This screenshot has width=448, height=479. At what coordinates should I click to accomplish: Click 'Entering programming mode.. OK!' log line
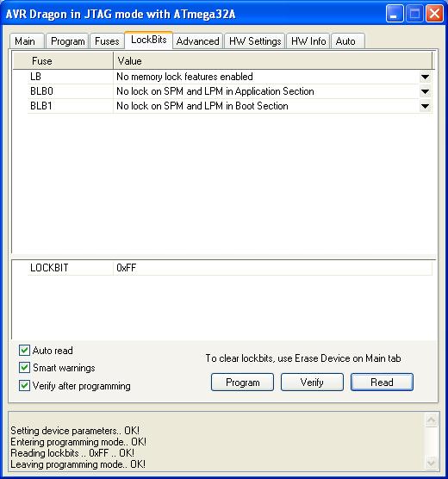(78, 442)
